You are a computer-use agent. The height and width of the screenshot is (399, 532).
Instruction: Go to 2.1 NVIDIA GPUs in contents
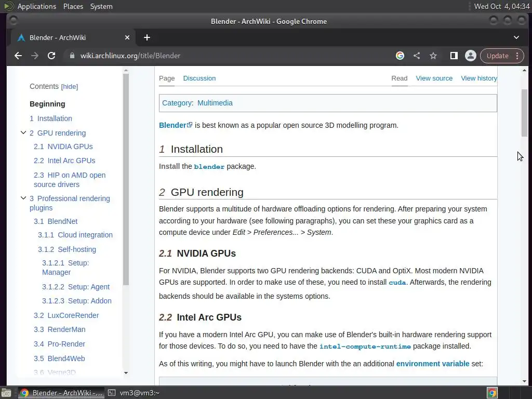[63, 147]
